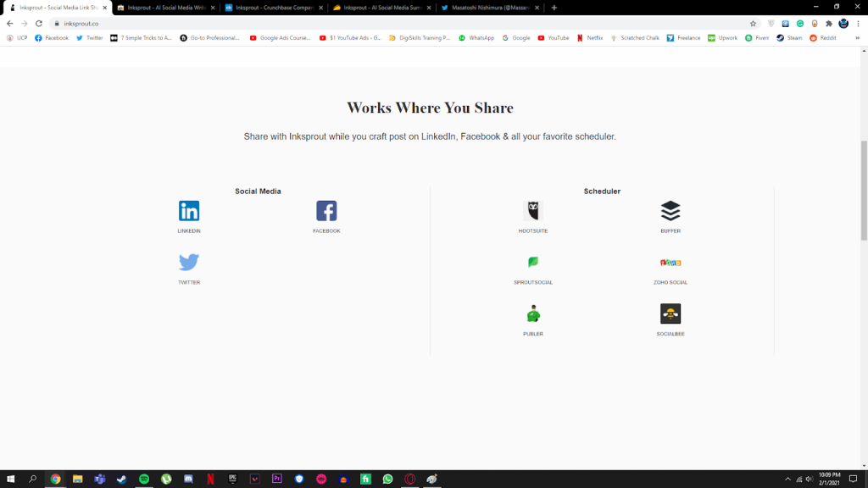Image resolution: width=868 pixels, height=488 pixels.
Task: Open a new browser tab
Action: (554, 8)
